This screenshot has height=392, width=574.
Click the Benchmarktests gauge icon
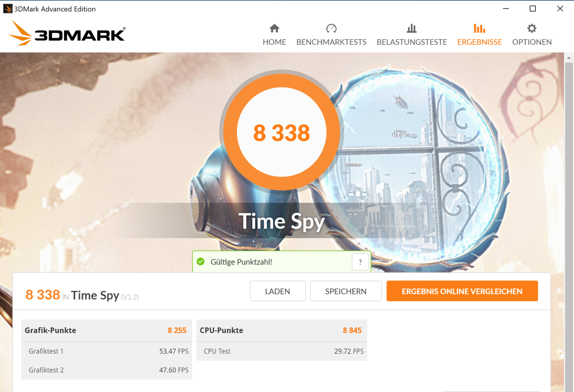click(x=331, y=28)
